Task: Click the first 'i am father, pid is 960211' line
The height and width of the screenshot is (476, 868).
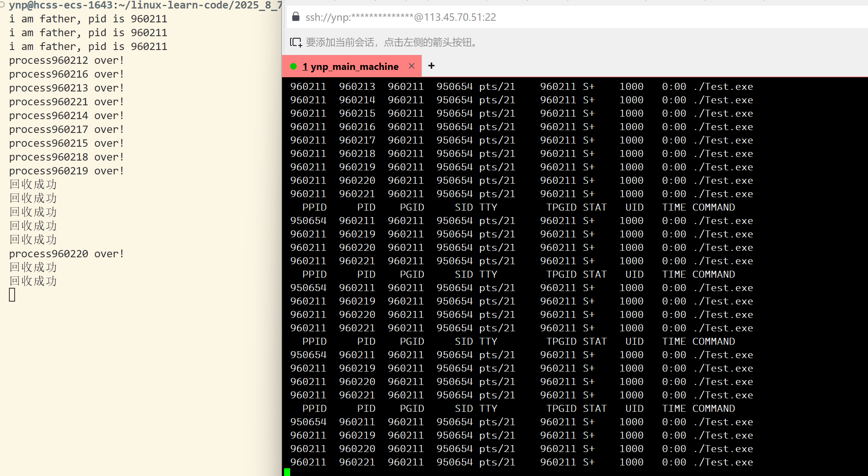Action: click(88, 19)
